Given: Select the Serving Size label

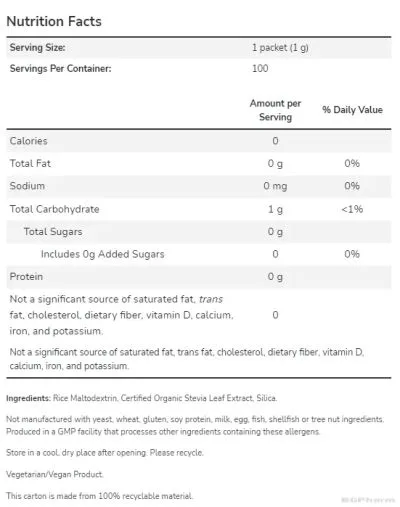Looking at the screenshot, I should (37, 47).
